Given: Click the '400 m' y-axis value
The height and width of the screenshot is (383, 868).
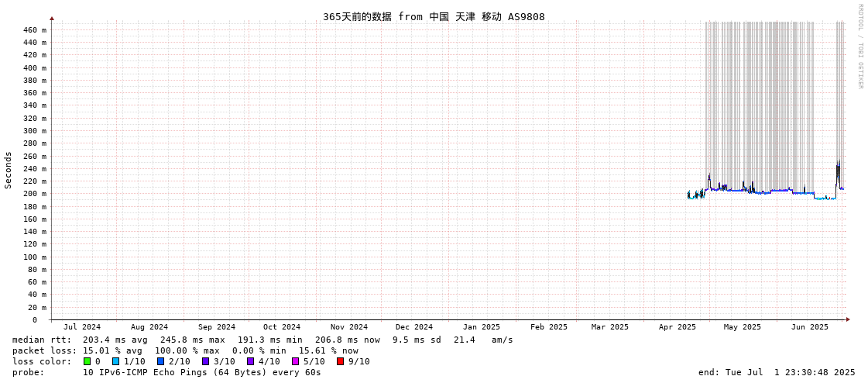Looking at the screenshot, I should (36, 67).
